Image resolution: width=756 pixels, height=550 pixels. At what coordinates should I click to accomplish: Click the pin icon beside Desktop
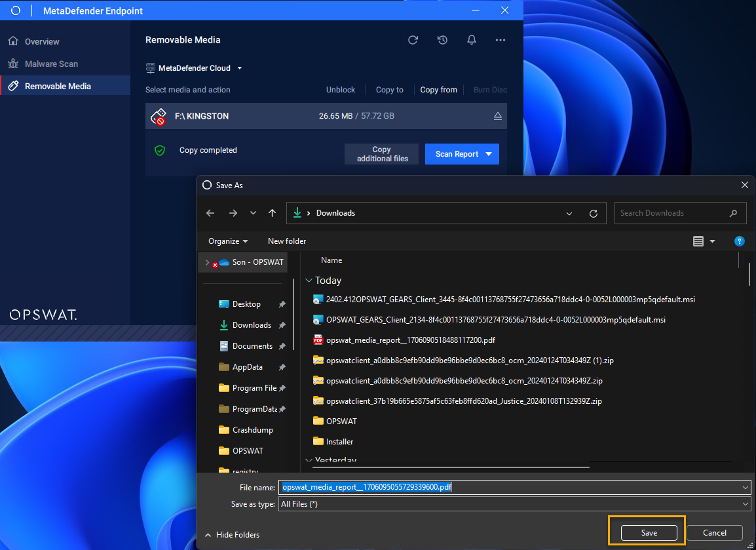click(282, 304)
